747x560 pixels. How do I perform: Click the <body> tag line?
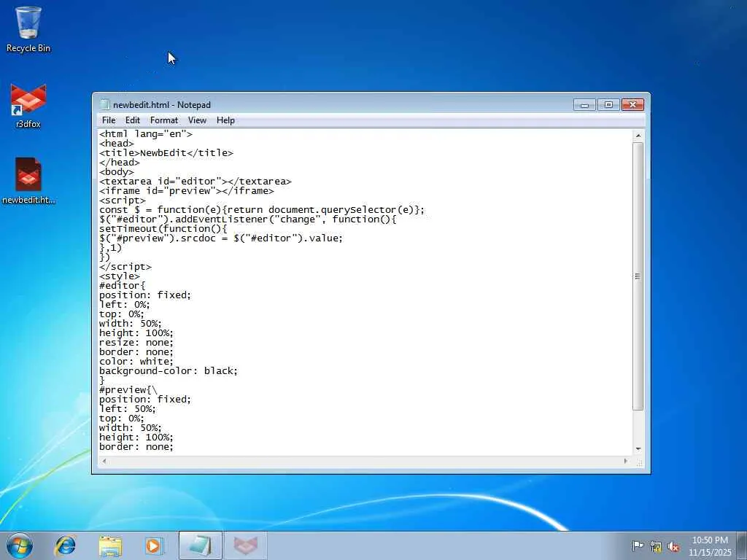click(117, 172)
